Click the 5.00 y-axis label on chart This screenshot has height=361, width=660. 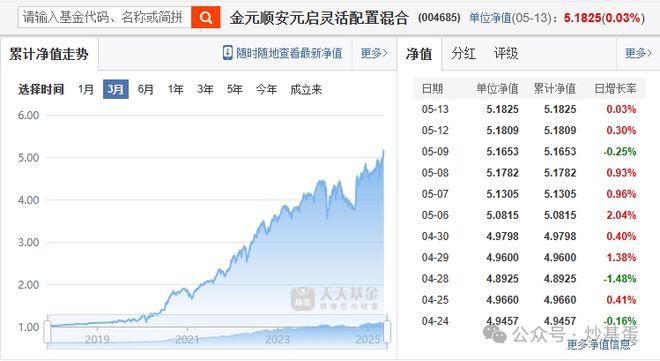click(x=28, y=158)
